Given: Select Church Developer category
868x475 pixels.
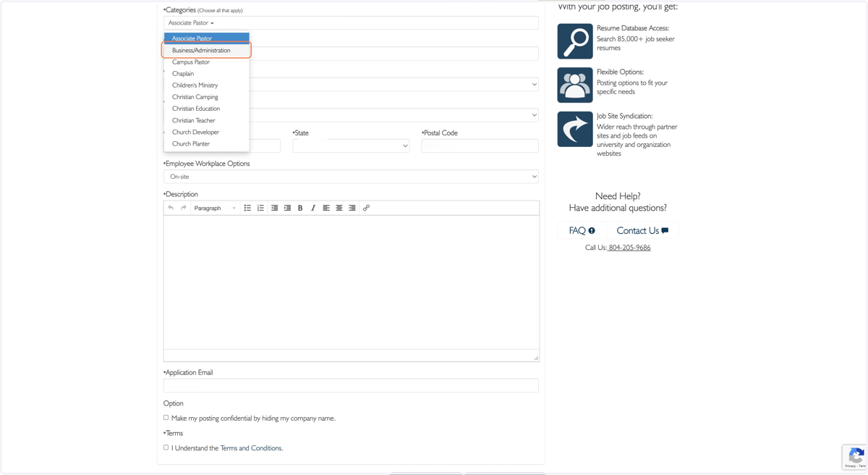Looking at the screenshot, I should click(x=206, y=132).
